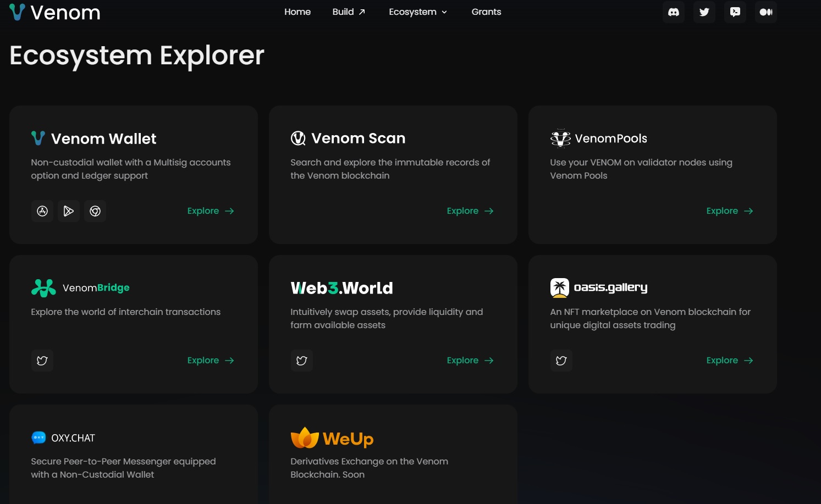Screen dimensions: 821x504
Task: Open Venom Wallet Chrome extension icon
Action: (x=95, y=211)
